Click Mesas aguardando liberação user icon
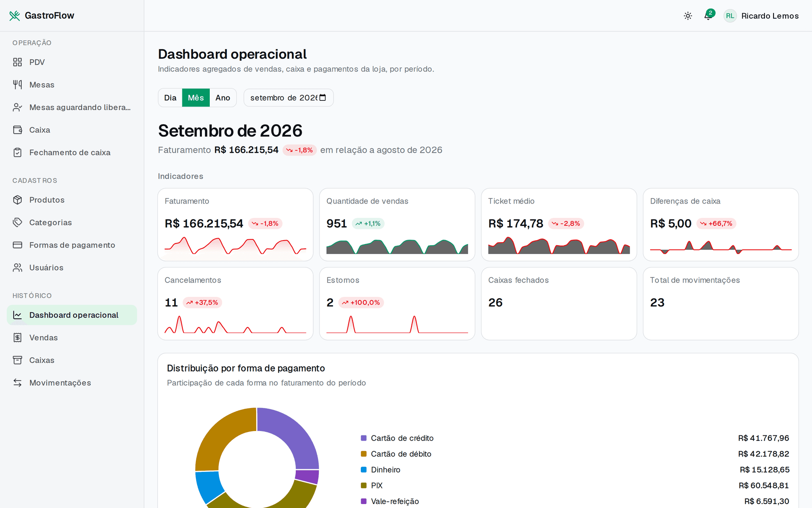 click(x=17, y=108)
